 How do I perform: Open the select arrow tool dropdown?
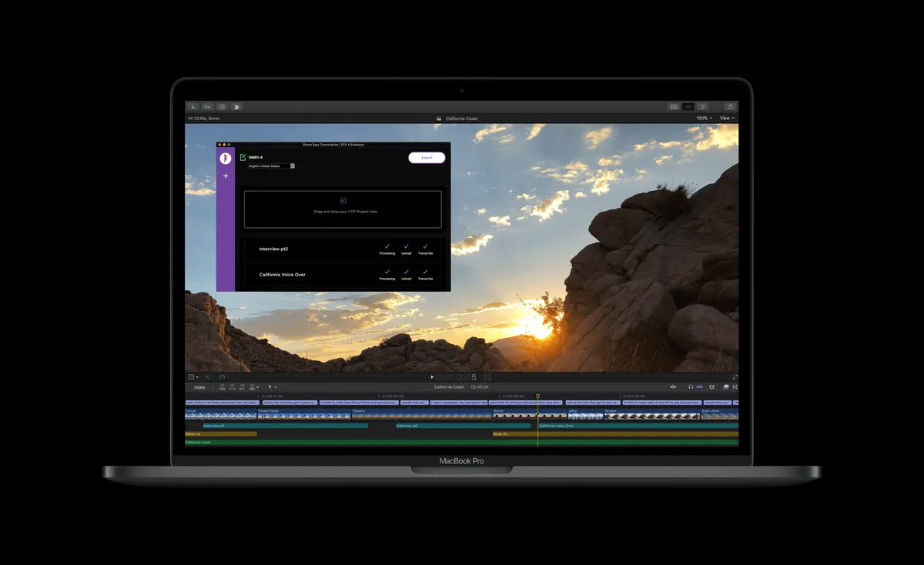coord(272,387)
